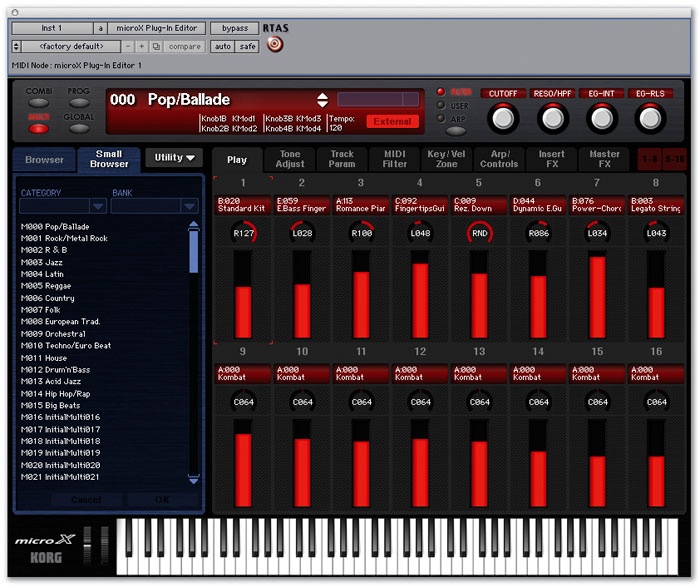This screenshot has width=700, height=587.
Task: Select M003 Jazz in the list
Action: click(x=42, y=262)
